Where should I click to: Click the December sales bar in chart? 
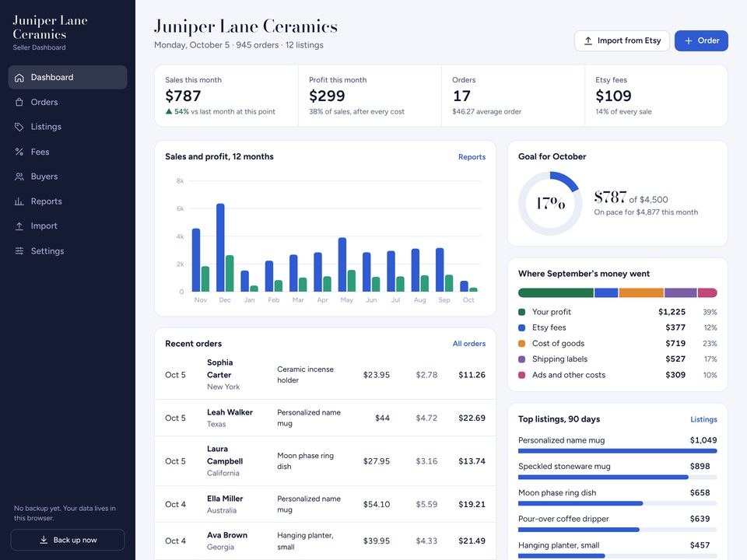pos(220,247)
